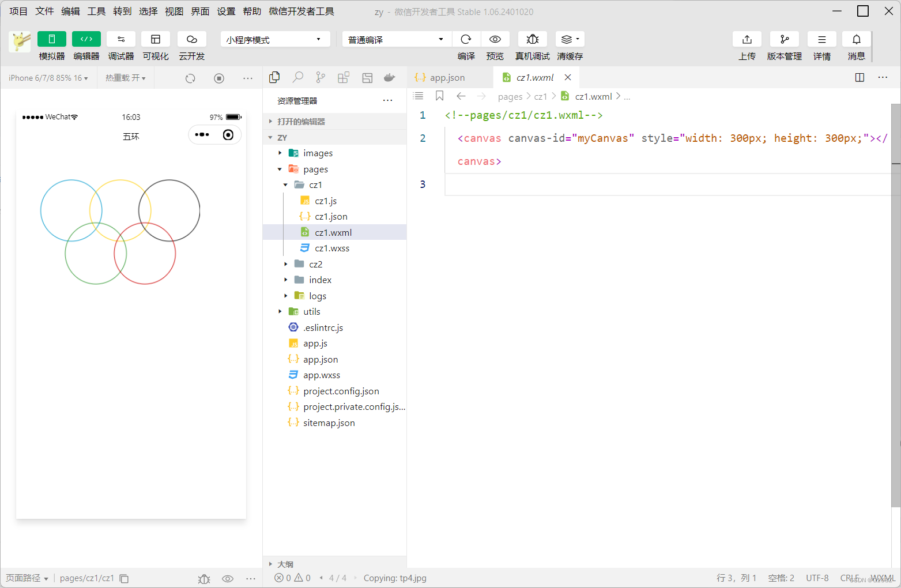
Task: Open the 小程序模式 mode dropdown
Action: pos(275,39)
